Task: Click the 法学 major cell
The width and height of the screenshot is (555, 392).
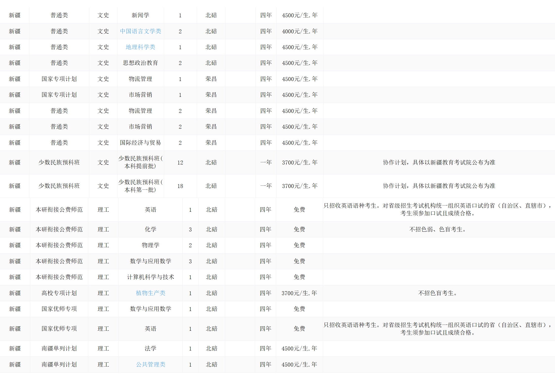Action: tap(150, 349)
